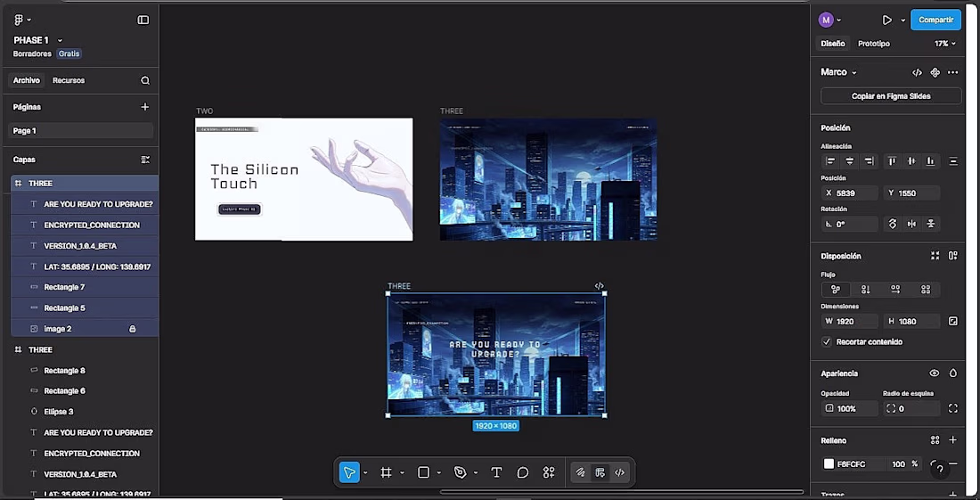Collapse the left sidebar panel icon

(143, 20)
